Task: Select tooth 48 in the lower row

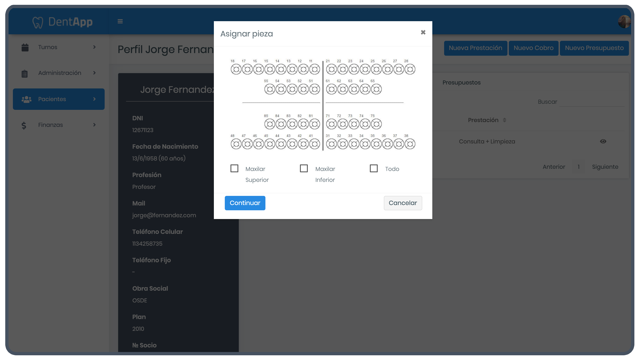Action: coord(236,144)
